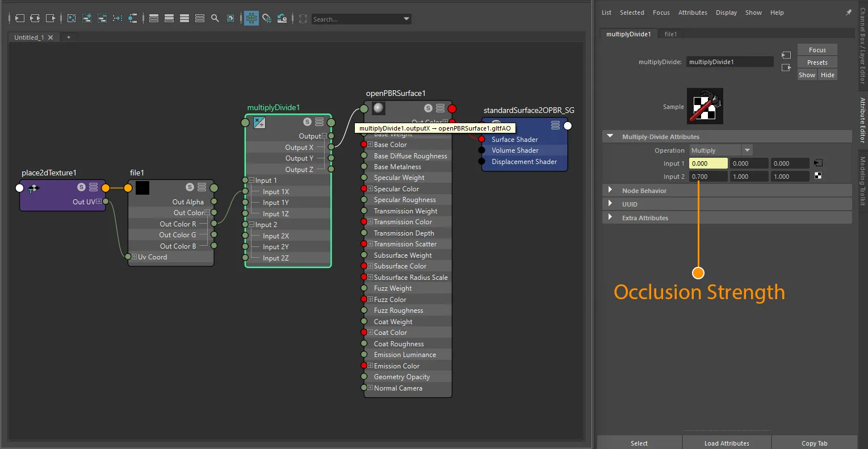Click the go to output connection icon beside name field
The height and width of the screenshot is (449, 868).
point(786,68)
